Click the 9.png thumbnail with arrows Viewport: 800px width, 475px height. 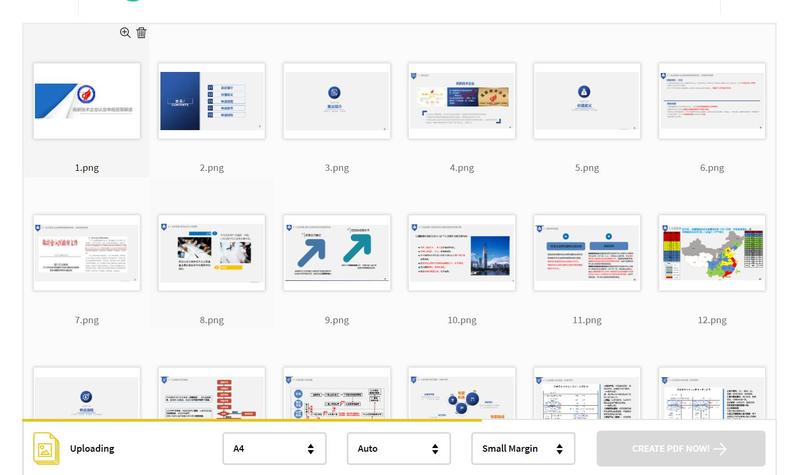pos(337,253)
